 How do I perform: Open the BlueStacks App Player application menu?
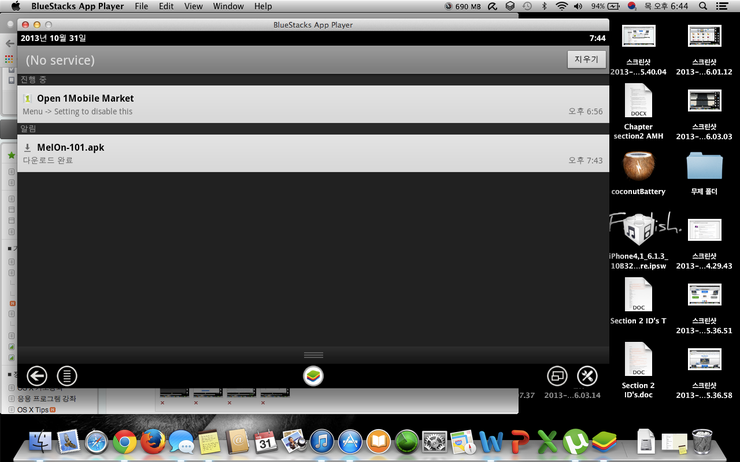pos(77,6)
